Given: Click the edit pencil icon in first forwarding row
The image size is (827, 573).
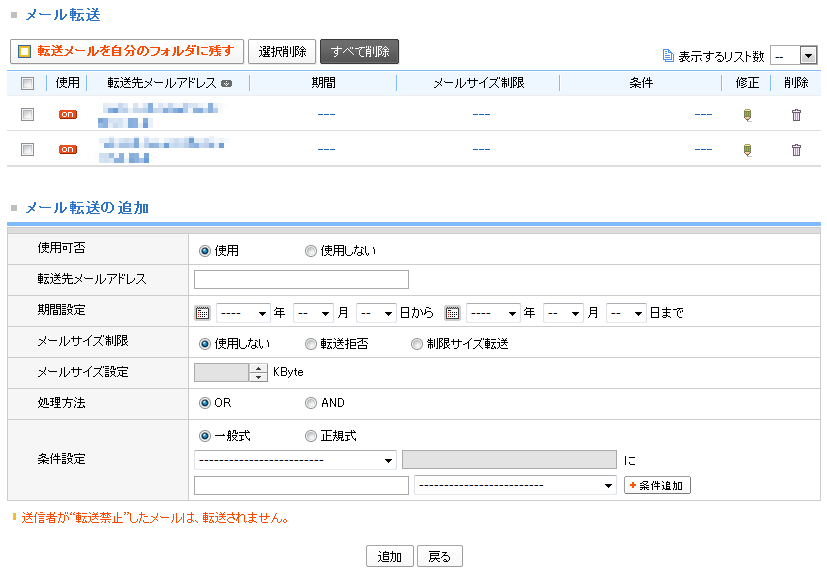Looking at the screenshot, I should [x=747, y=114].
